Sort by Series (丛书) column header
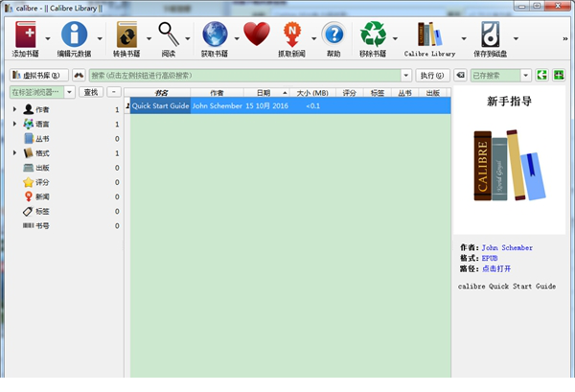 click(x=404, y=93)
